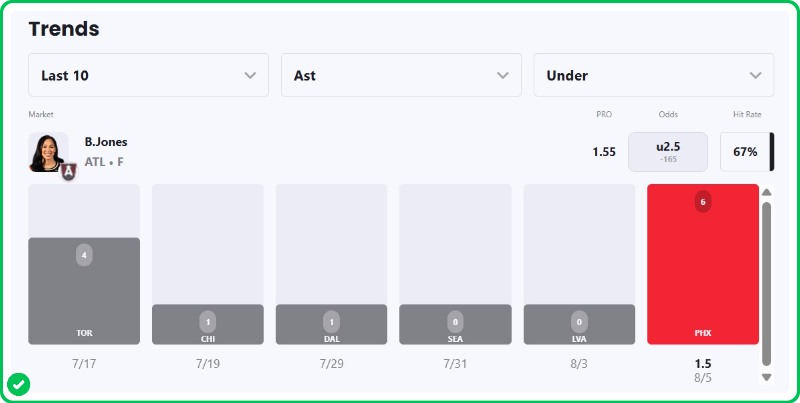Screen dimensions: 800x403
Task: Open the Ast stat dropdown
Action: click(x=401, y=75)
